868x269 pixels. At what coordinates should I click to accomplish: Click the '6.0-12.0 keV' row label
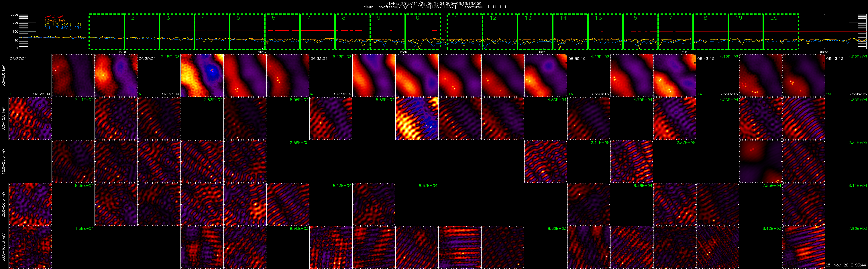[3, 118]
